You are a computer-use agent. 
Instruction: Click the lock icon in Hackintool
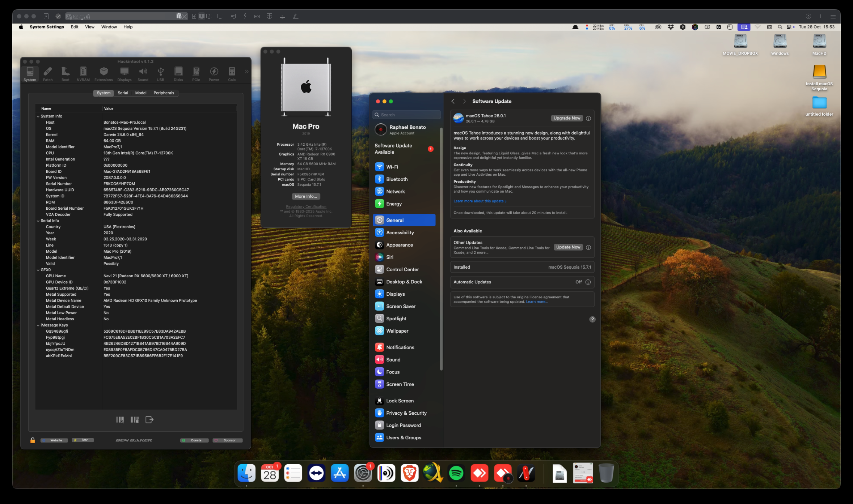[33, 440]
